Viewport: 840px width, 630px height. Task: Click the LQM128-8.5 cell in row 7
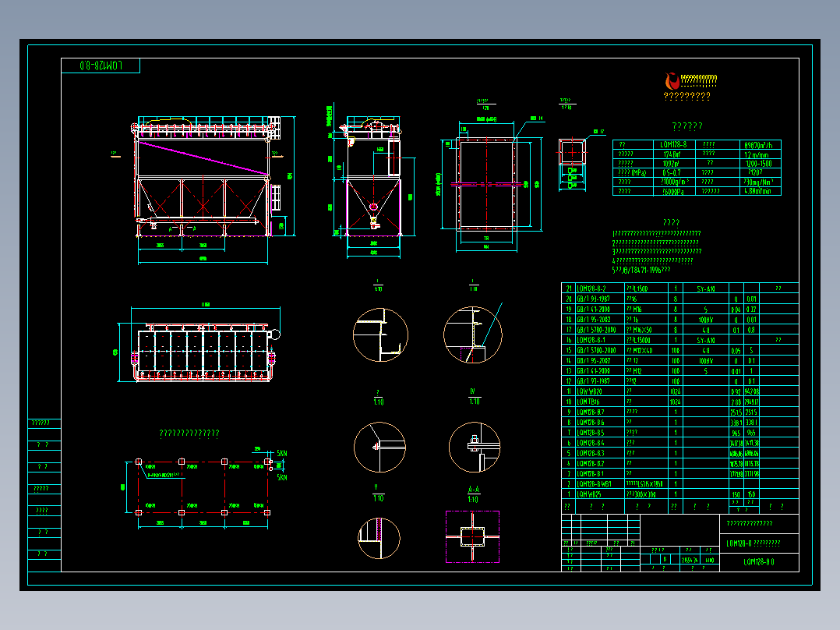(600, 432)
